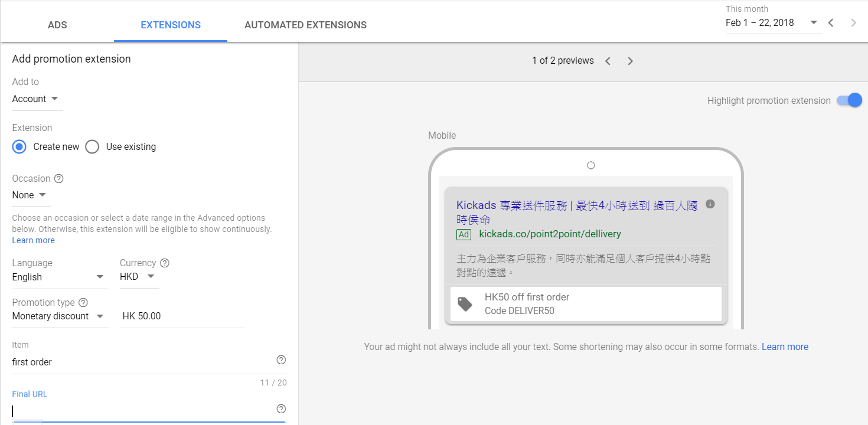This screenshot has height=425, width=868.
Task: Click the Currency help icon
Action: coord(164,262)
